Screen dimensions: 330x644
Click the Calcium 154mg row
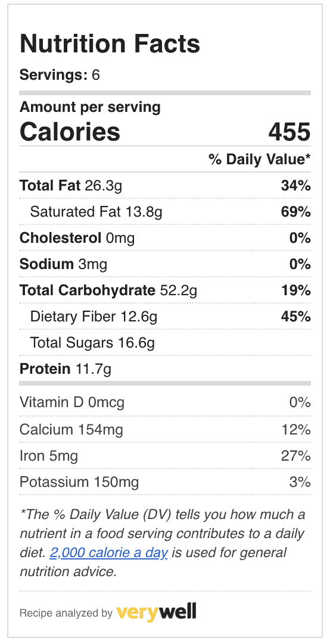tap(165, 429)
